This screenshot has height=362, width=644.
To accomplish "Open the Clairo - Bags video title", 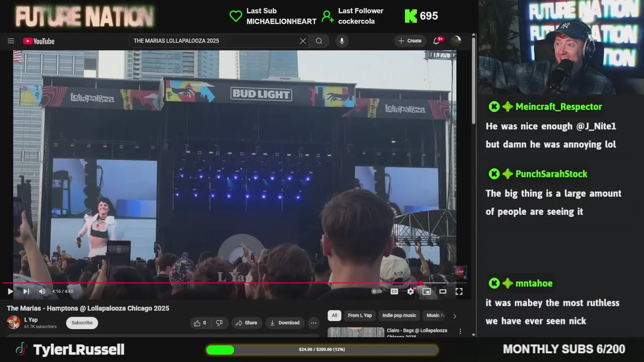I will point(417,333).
